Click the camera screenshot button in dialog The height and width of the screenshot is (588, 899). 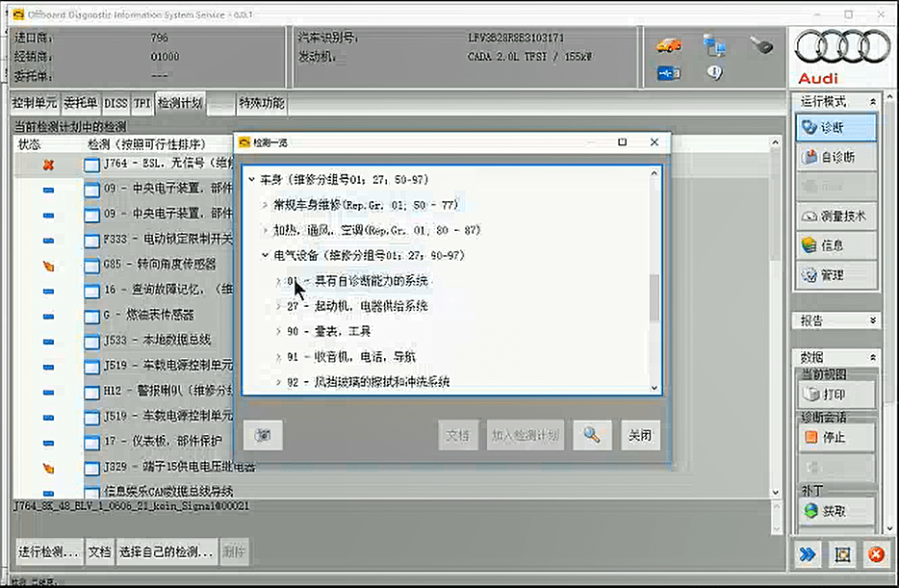tap(263, 435)
